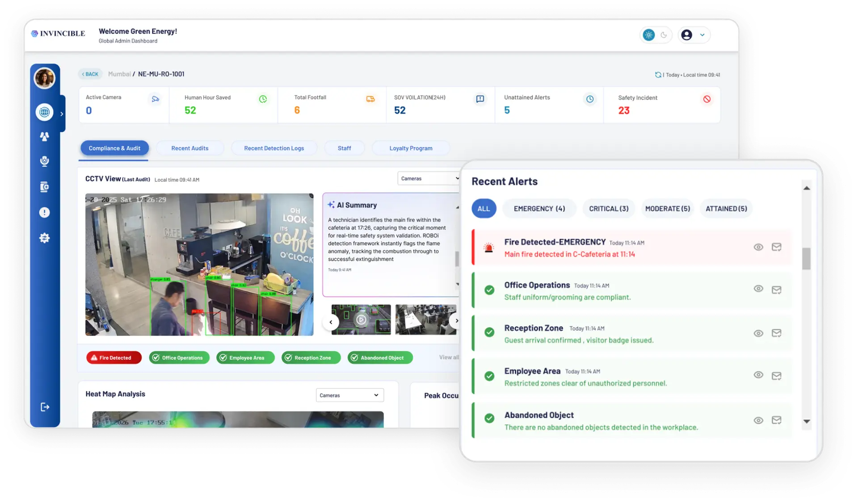The height and width of the screenshot is (504, 858).
Task: Click the alert exclamation sidebar icon
Action: tap(44, 213)
